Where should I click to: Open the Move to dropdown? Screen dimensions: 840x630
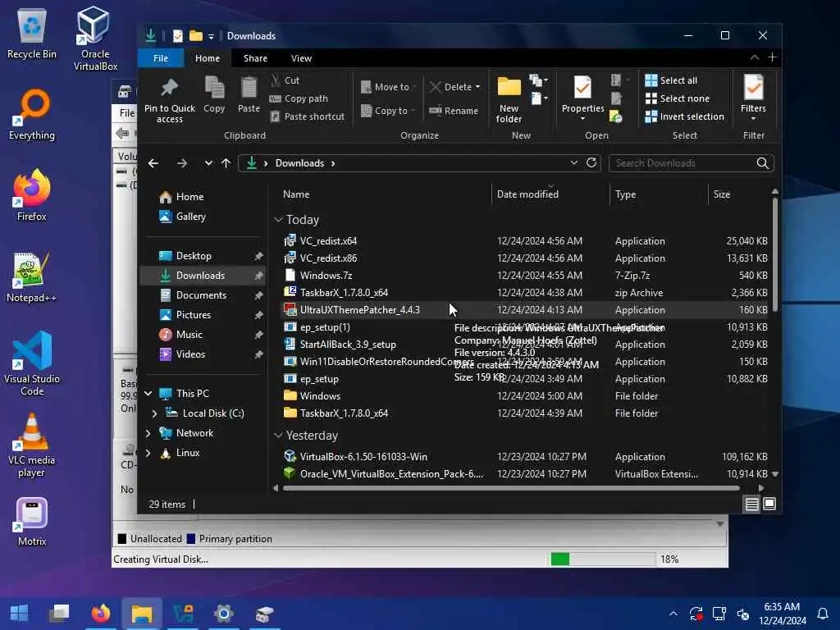click(389, 87)
